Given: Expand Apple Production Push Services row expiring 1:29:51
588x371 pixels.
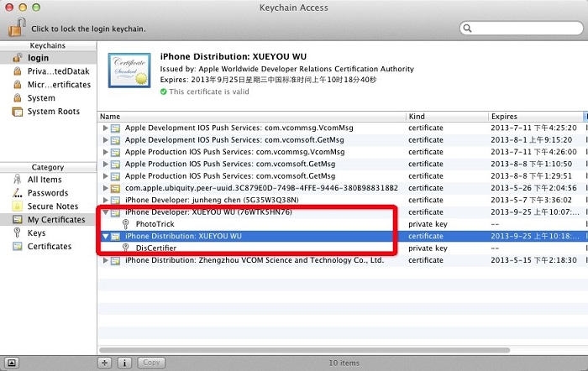Looking at the screenshot, I should tap(105, 175).
